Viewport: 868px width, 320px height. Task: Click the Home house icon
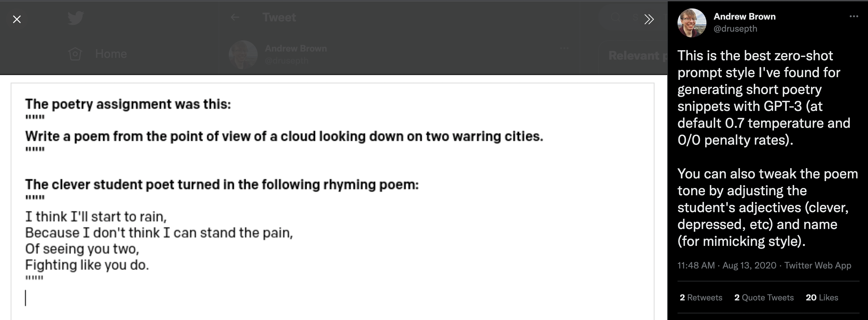75,54
